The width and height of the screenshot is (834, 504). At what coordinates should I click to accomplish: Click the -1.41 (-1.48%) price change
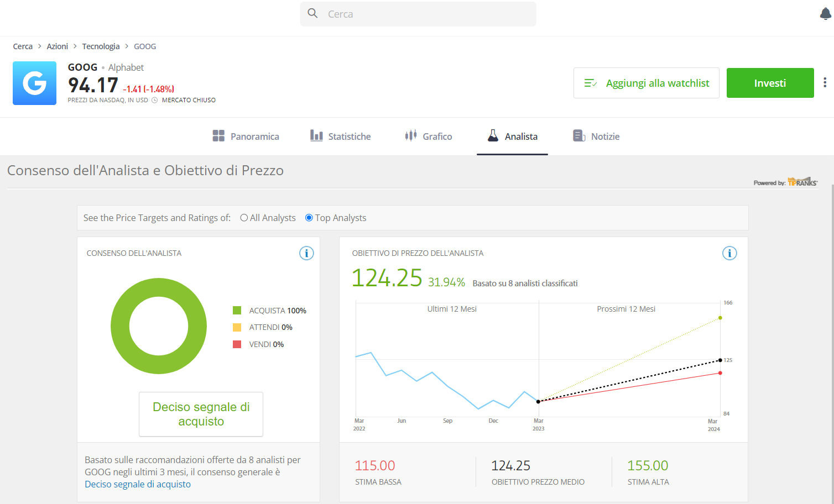(x=148, y=89)
